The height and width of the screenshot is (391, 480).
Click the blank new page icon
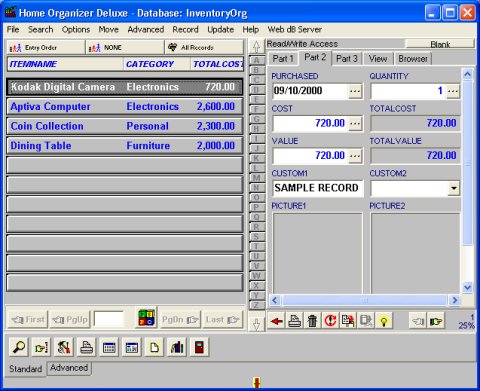[154, 347]
